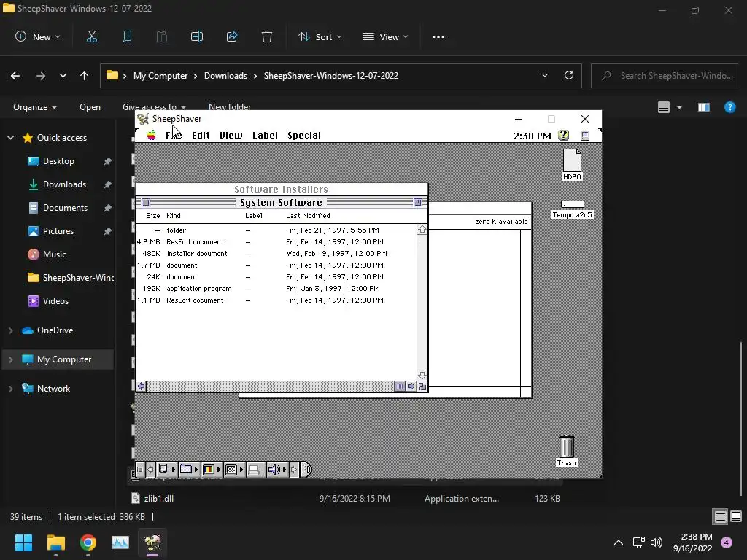Click the System Software window close box
The image size is (747, 560).
145,203
